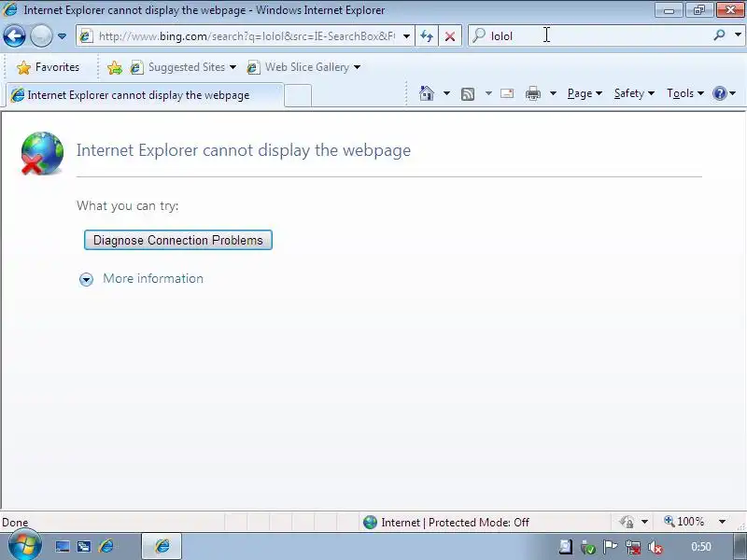Click the More information link text
Image resolution: width=747 pixels, height=560 pixels.
click(153, 278)
